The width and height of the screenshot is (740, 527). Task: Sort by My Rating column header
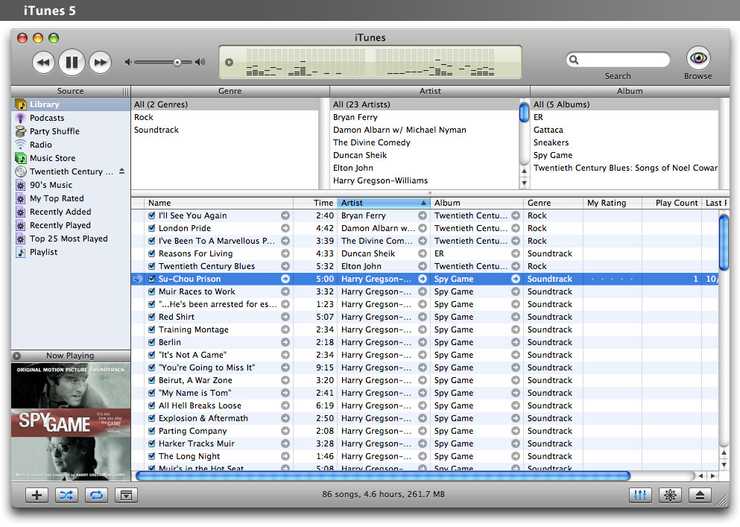tap(612, 203)
